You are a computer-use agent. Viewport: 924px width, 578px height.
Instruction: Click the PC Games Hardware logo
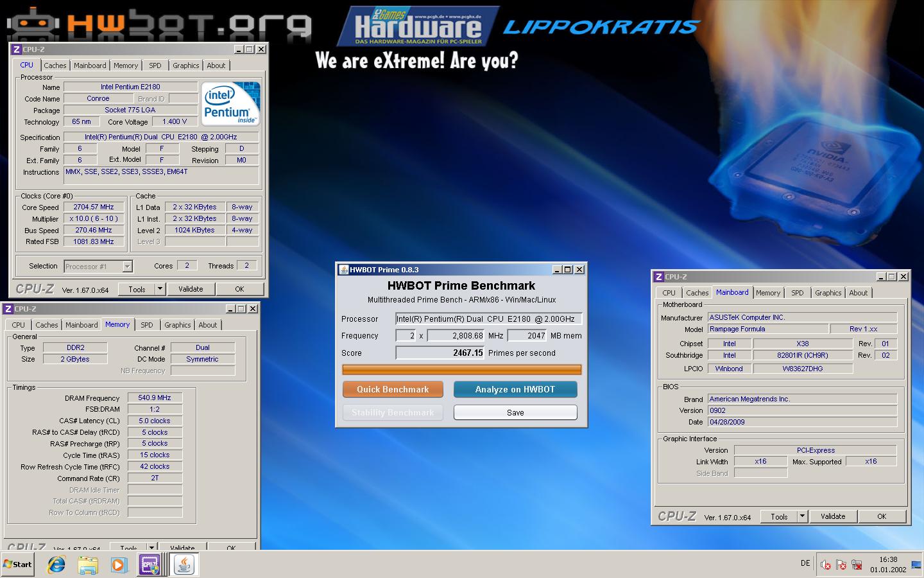(418, 26)
